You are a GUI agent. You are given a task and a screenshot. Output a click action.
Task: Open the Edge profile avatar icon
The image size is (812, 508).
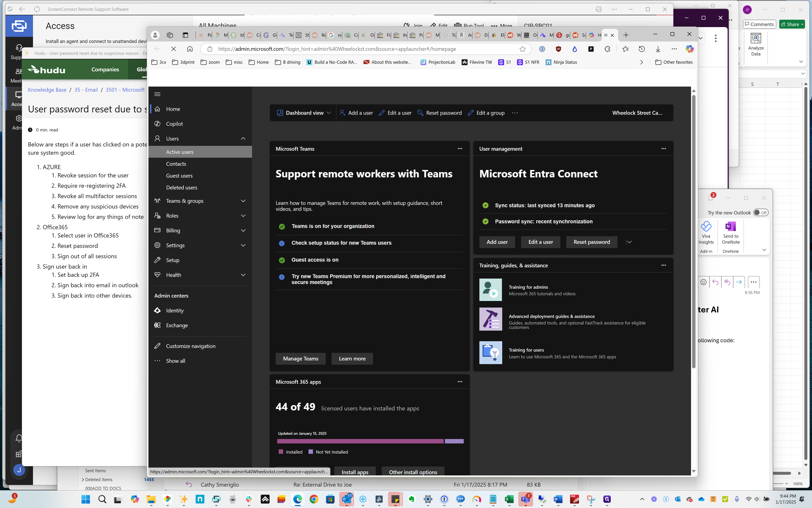point(155,35)
